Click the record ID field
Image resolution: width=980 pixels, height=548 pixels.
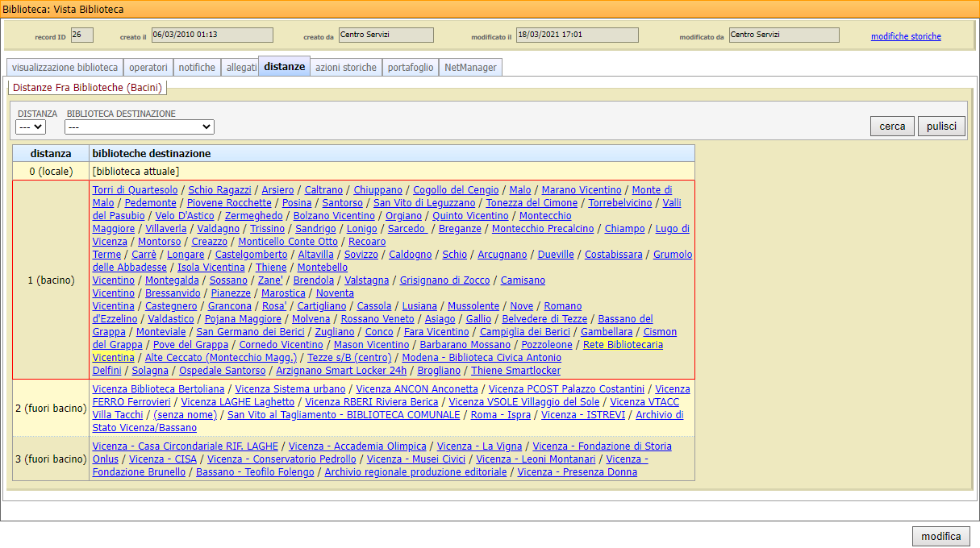(x=82, y=35)
